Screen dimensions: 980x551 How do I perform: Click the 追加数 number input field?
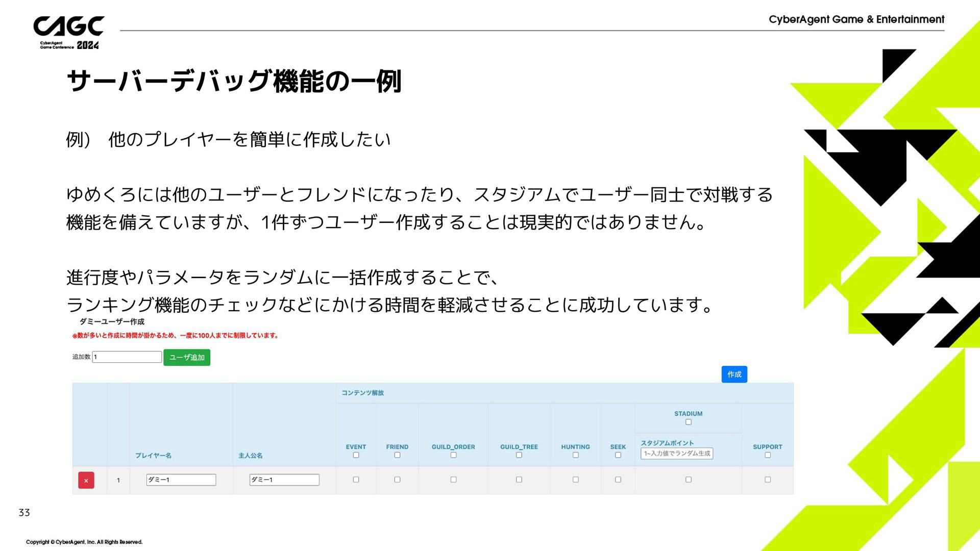point(127,357)
